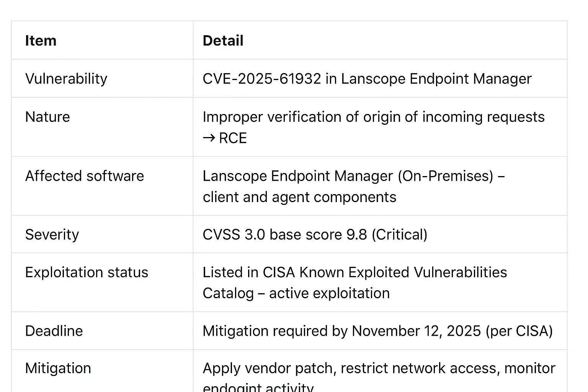Click the CVE-2025-61932 identifier text
The width and height of the screenshot is (588, 392).
click(261, 79)
